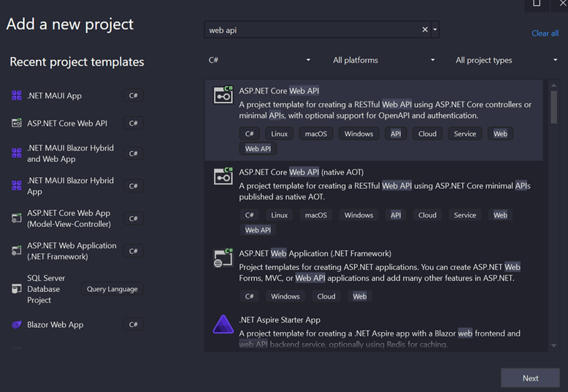The height and width of the screenshot is (392, 568).
Task: Click the .NET Aspire Starter App icon
Action: coord(223,325)
